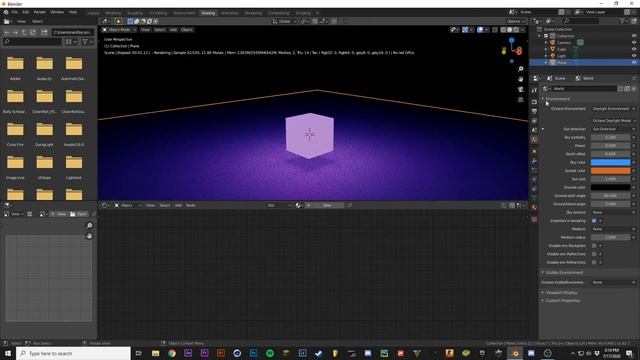Image resolution: width=640 pixels, height=360 pixels.
Task: Switch to the Shading workspace tab
Action: pyautogui.click(x=208, y=13)
